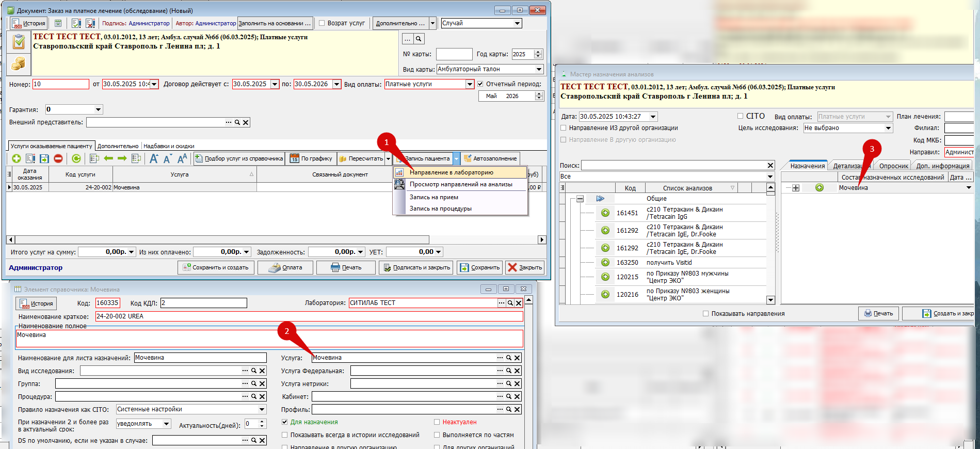Switch to the Надбавки и скидки tab

(169, 146)
